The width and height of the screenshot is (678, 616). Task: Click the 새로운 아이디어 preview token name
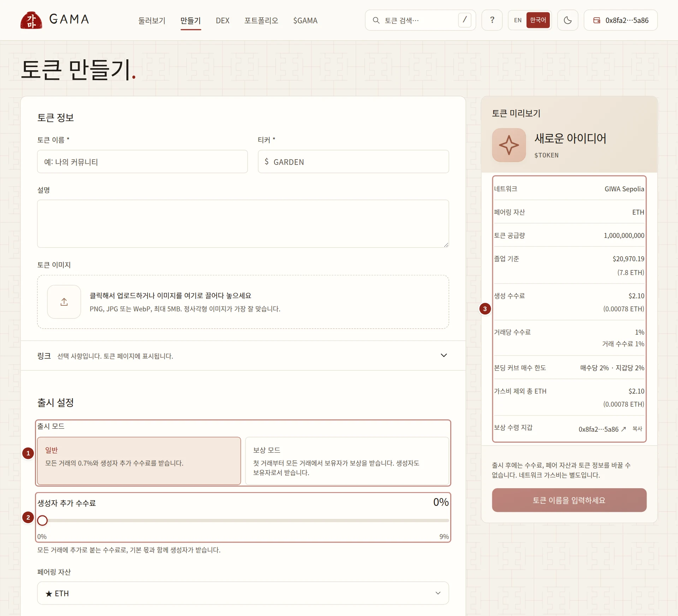point(570,138)
